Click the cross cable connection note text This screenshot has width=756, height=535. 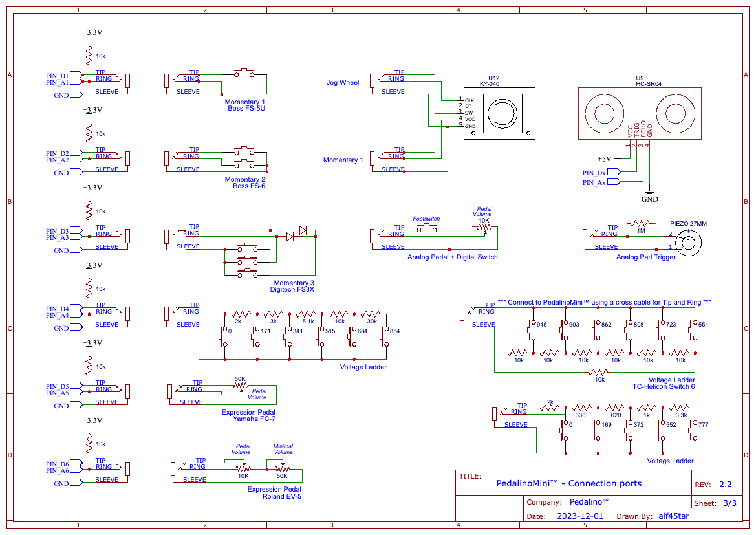point(604,302)
